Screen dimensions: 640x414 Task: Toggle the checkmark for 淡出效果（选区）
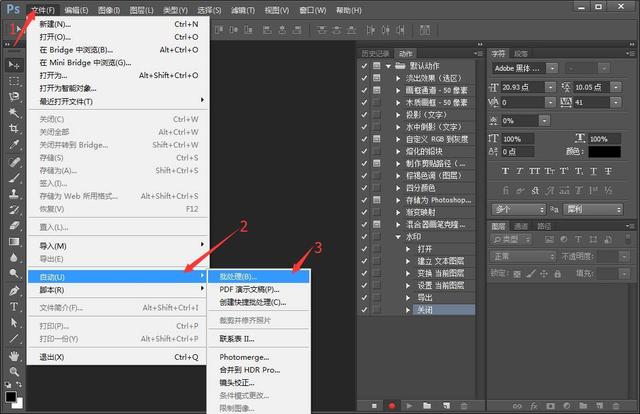(x=364, y=78)
